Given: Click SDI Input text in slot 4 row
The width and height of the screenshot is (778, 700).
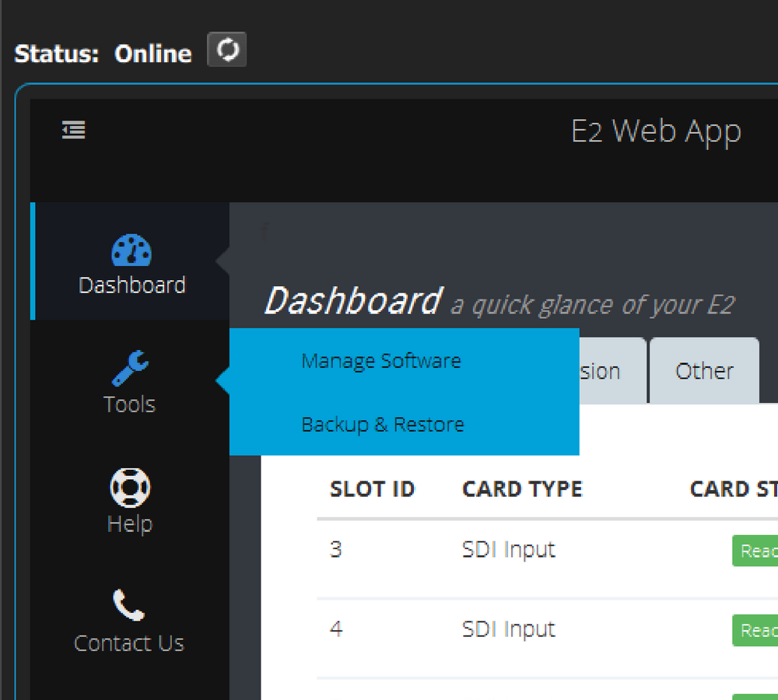Looking at the screenshot, I should point(508,629).
